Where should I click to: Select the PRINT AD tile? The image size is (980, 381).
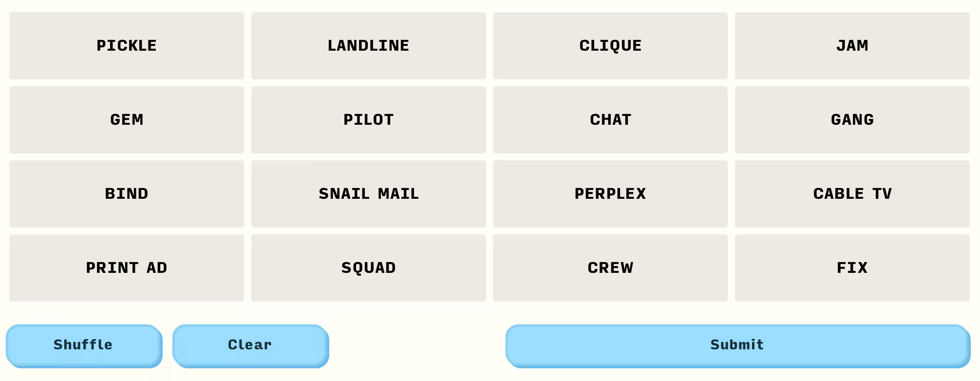tap(127, 268)
